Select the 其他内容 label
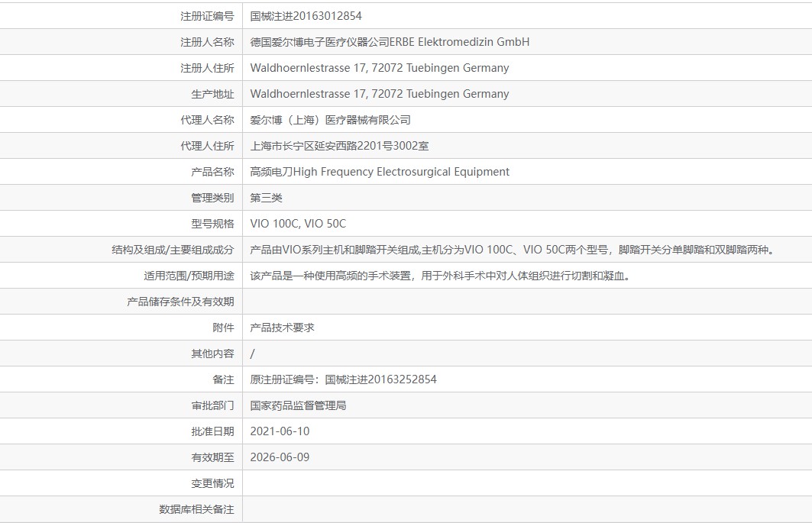Image resolution: width=812 pixels, height=523 pixels. pyautogui.click(x=212, y=354)
